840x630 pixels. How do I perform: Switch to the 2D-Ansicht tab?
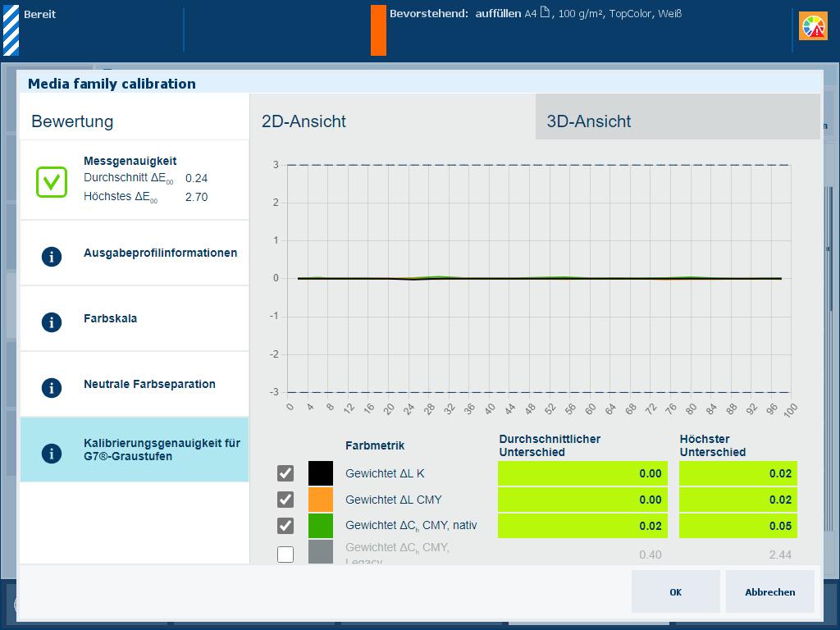pyautogui.click(x=393, y=116)
